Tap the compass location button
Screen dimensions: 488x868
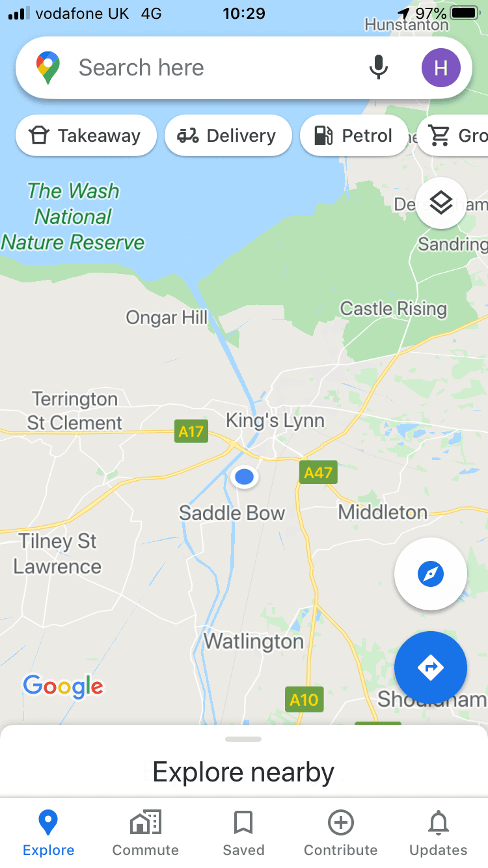pyautogui.click(x=431, y=574)
